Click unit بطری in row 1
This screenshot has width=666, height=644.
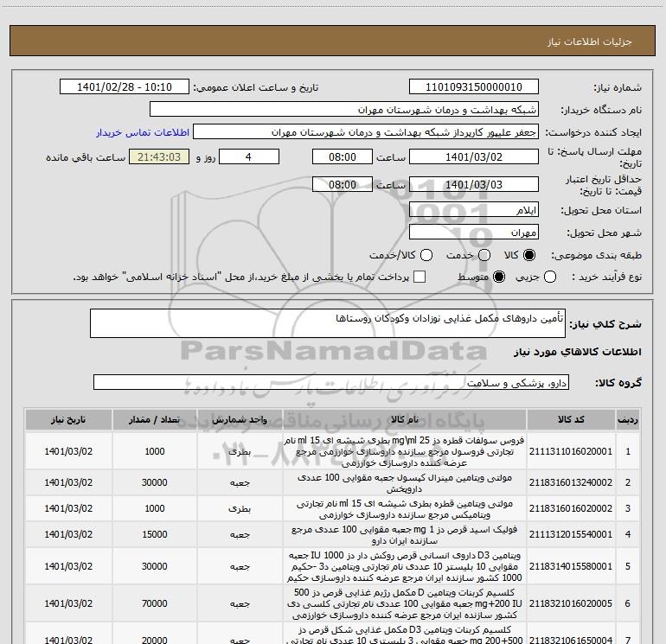[240, 452]
